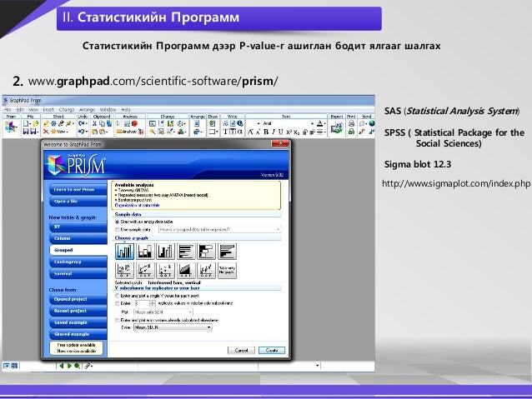Click the text tool T icon in Write
532x399 pixels.
click(x=226, y=132)
